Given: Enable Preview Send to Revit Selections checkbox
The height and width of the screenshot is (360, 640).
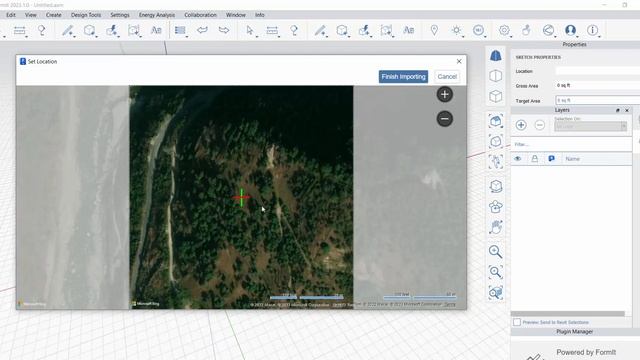Looking at the screenshot, I should 517,322.
